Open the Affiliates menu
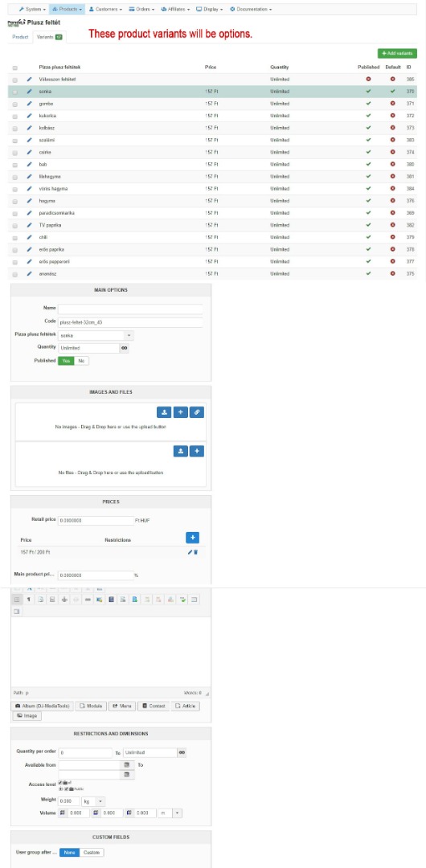The height and width of the screenshot is (868, 426). point(175,10)
